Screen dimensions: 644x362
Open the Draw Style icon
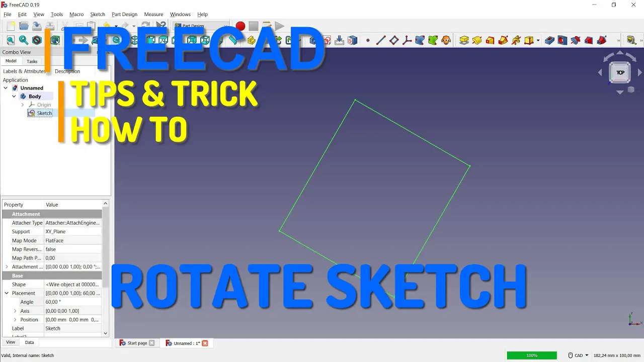[37, 40]
